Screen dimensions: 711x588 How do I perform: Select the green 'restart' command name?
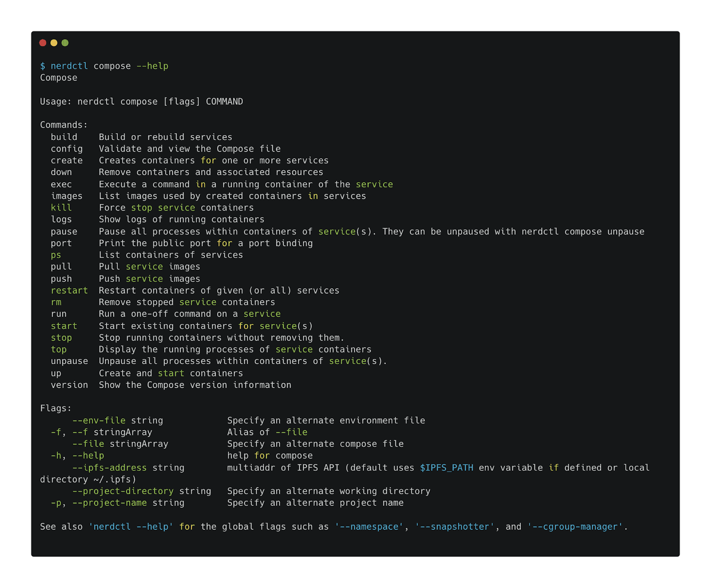[x=69, y=290]
